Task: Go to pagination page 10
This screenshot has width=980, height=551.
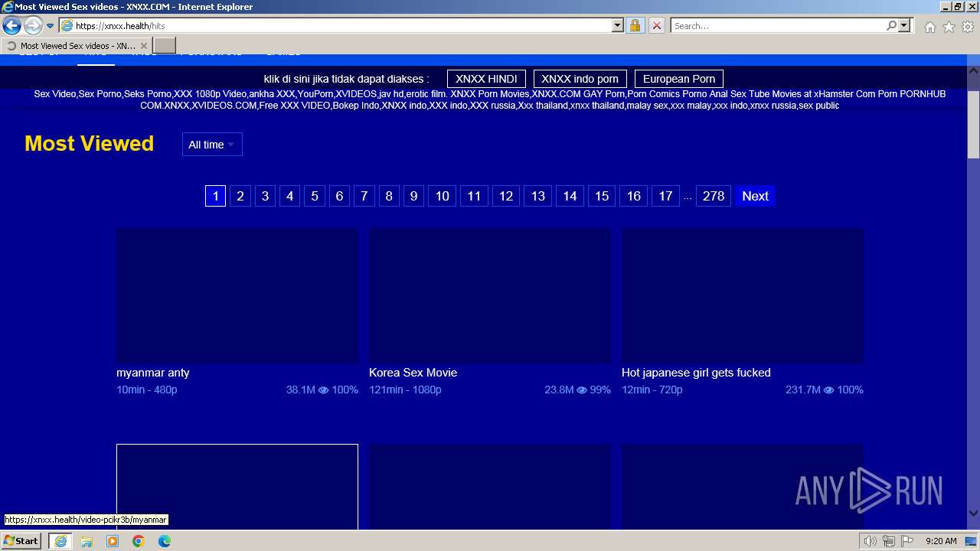Action: (442, 196)
